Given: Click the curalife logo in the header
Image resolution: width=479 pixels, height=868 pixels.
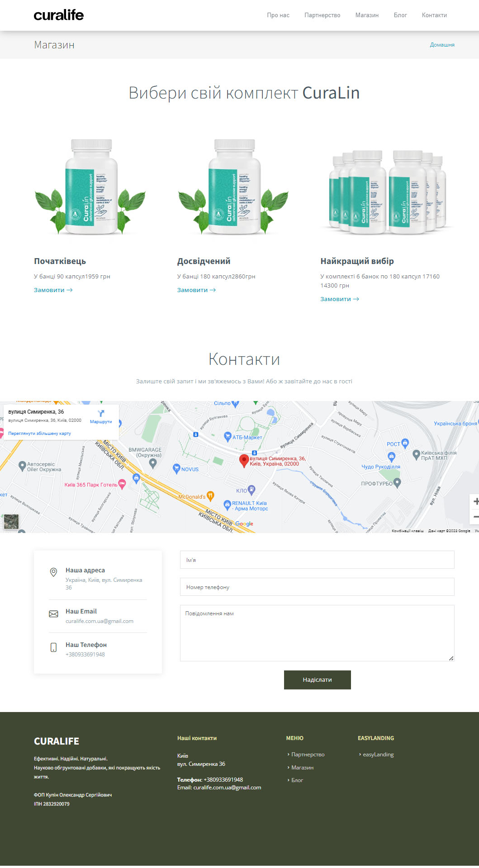Looking at the screenshot, I should (59, 15).
